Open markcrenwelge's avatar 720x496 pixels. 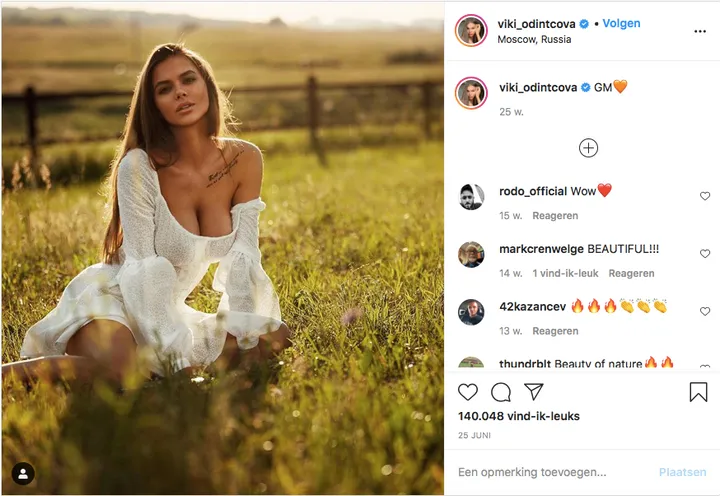[471, 254]
